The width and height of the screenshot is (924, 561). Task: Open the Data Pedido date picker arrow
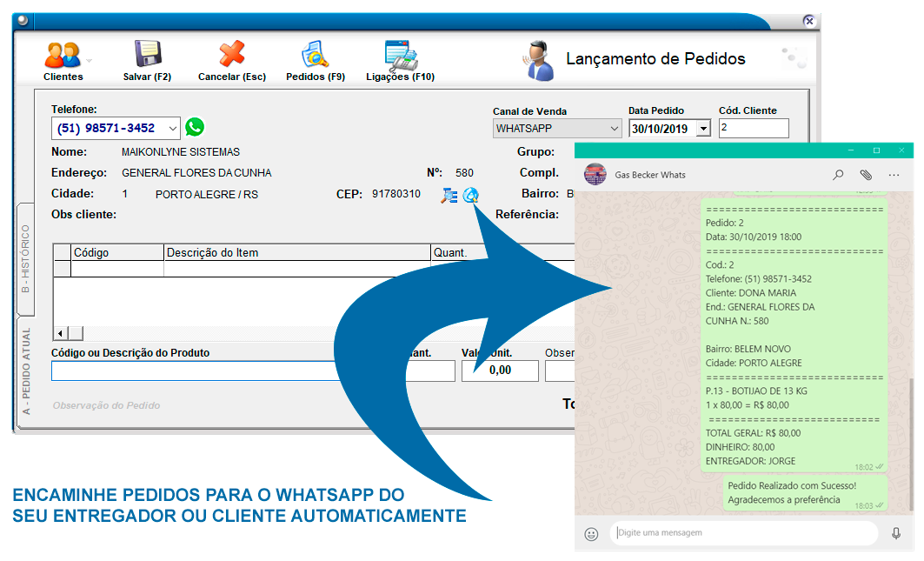coord(702,129)
